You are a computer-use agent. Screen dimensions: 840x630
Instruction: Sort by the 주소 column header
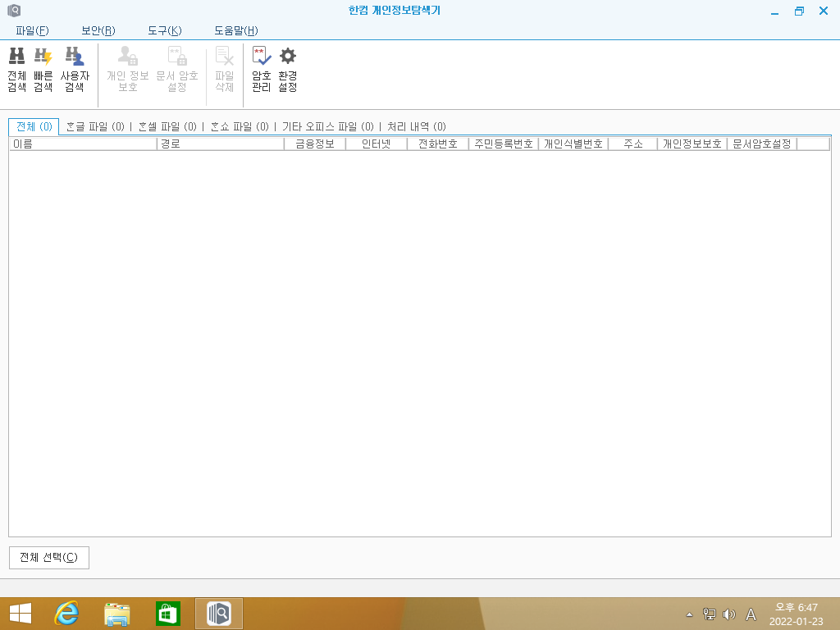pyautogui.click(x=632, y=144)
